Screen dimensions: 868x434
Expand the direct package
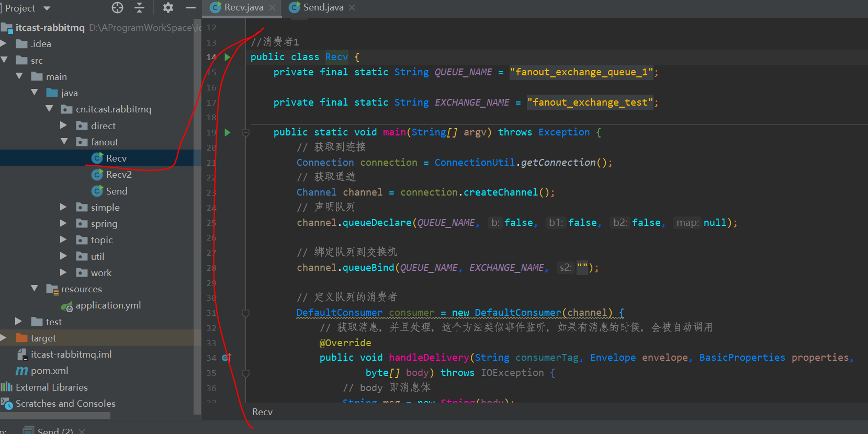(x=63, y=125)
